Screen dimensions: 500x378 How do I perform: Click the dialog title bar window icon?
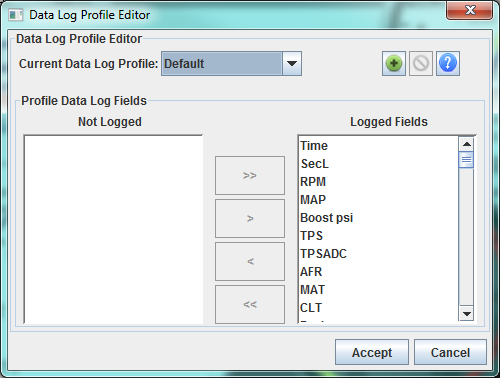pyautogui.click(x=15, y=15)
